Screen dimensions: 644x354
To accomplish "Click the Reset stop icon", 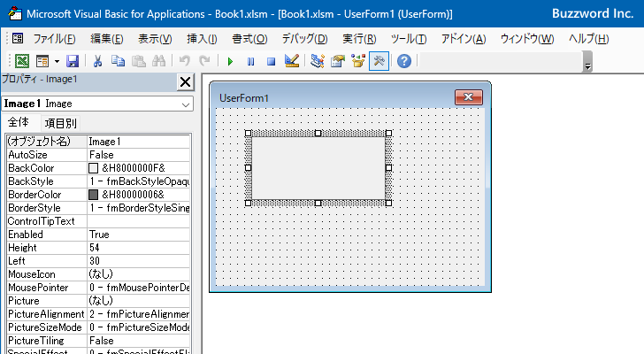I will pyautogui.click(x=271, y=62).
